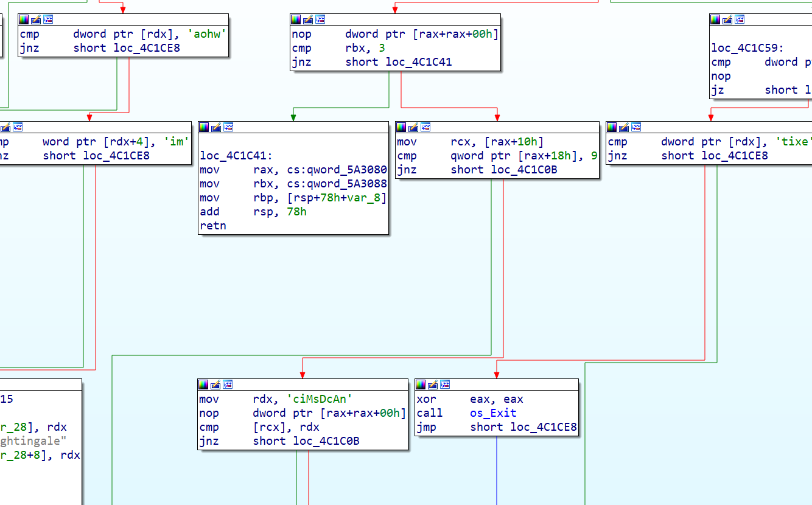Click the group-node icon on the os_Exit block
Screen dimensions: 812x505
pyautogui.click(x=445, y=384)
